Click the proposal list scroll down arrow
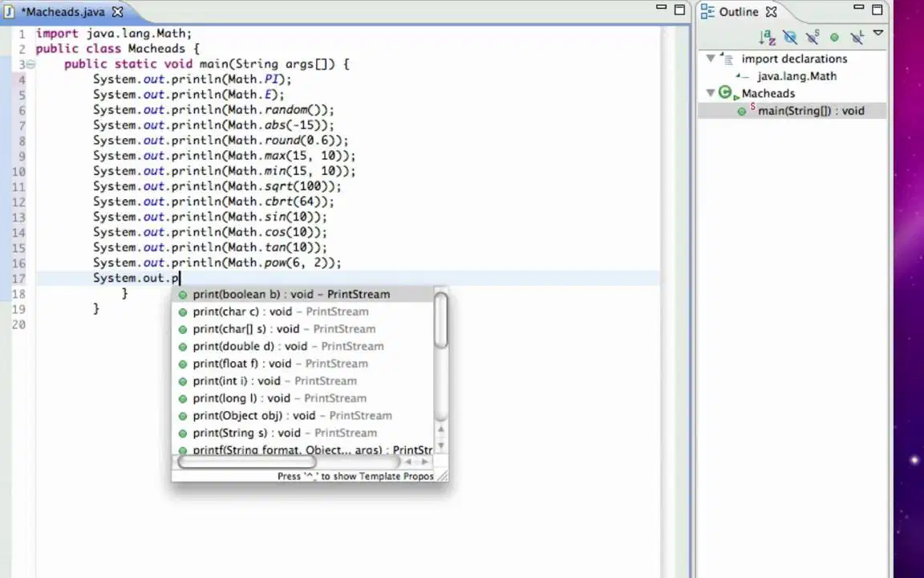This screenshot has width=924, height=578. (441, 446)
